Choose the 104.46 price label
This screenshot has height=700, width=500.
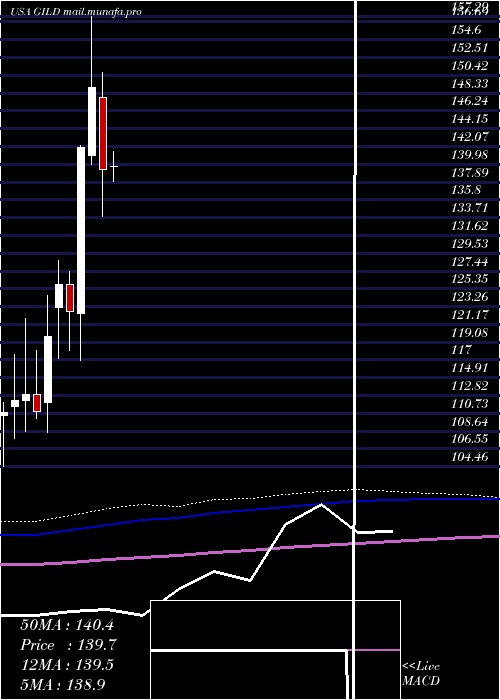(x=469, y=458)
